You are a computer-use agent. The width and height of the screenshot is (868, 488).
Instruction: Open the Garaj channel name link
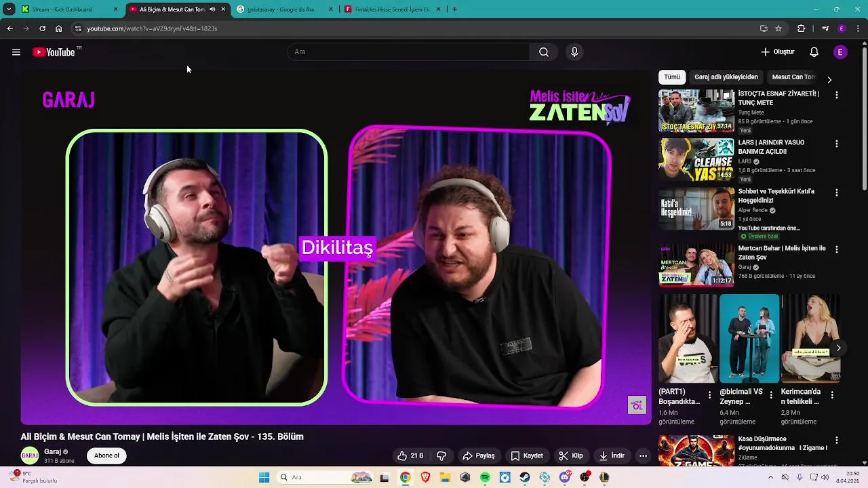click(x=53, y=451)
